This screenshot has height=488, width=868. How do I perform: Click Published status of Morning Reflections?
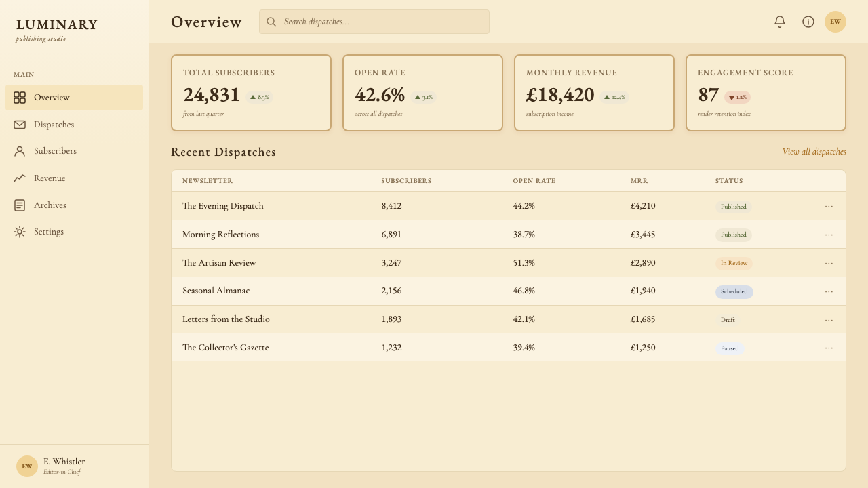[x=734, y=235]
